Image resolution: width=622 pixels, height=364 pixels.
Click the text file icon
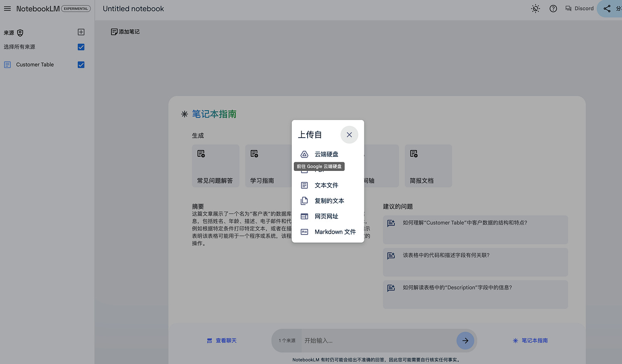coord(304,185)
